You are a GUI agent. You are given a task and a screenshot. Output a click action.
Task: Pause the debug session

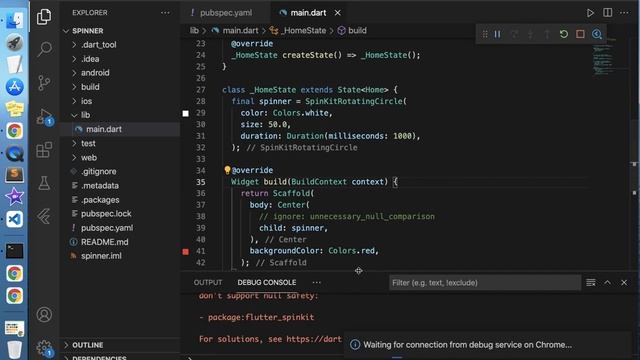(498, 34)
